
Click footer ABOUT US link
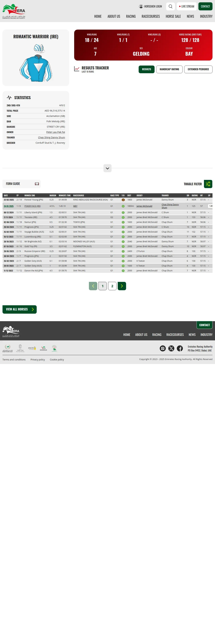tap(141, 335)
